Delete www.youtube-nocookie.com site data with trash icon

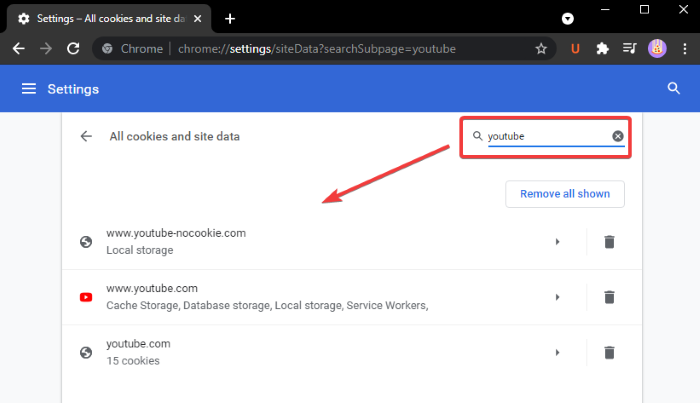click(609, 241)
